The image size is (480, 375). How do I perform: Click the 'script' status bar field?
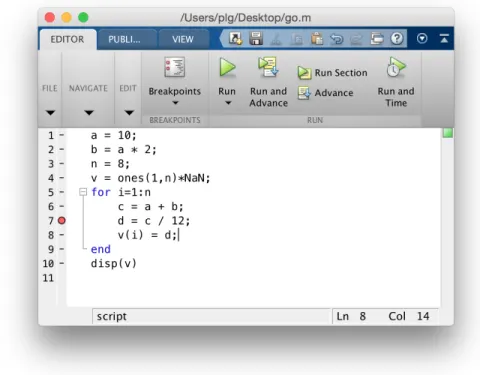point(211,316)
